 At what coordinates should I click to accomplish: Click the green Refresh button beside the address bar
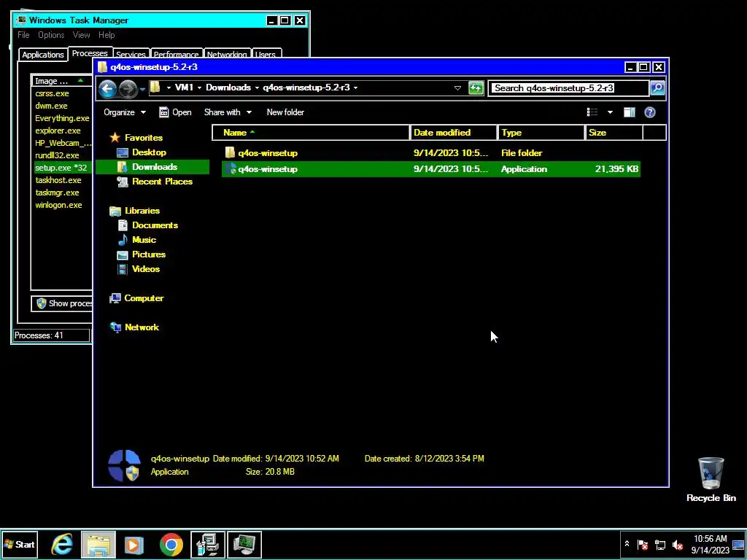tap(476, 87)
